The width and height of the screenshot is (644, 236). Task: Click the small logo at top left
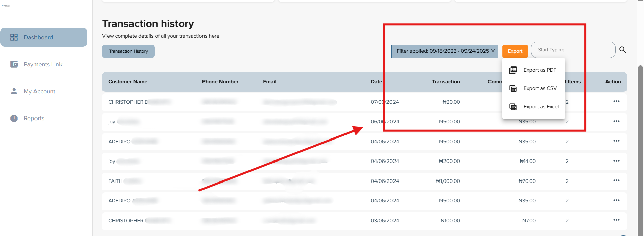(6, 6)
